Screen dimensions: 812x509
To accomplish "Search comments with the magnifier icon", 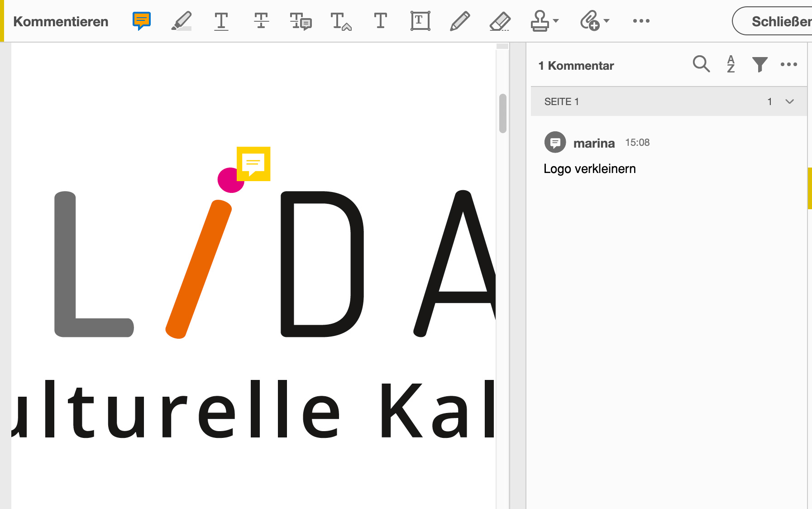I will (701, 64).
